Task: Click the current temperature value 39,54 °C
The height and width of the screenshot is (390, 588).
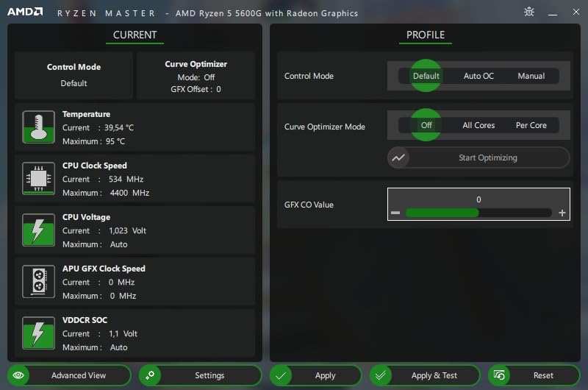Action: coord(119,127)
